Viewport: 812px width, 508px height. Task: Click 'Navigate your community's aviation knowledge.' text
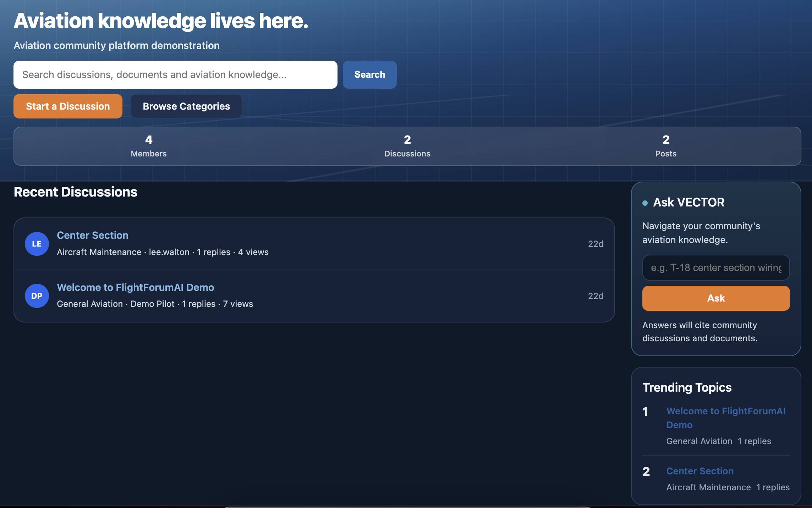tap(701, 233)
